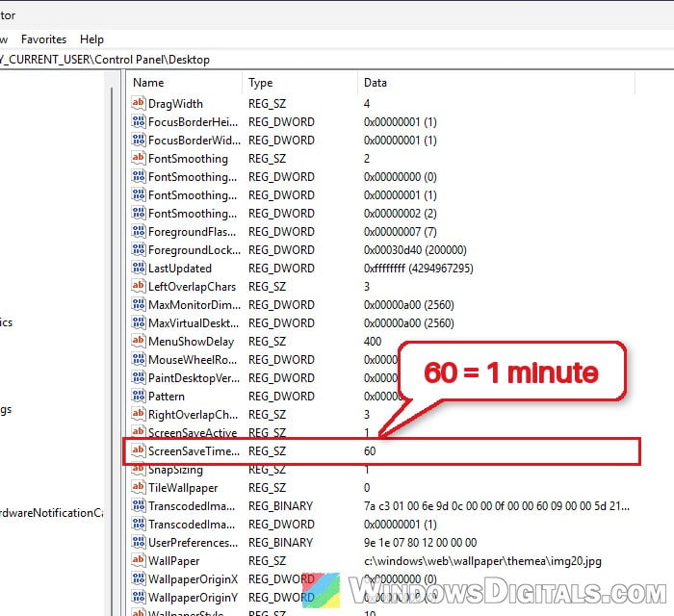Click the WallpaperOriginY DWORD icon
674x616 pixels.
click(x=138, y=597)
